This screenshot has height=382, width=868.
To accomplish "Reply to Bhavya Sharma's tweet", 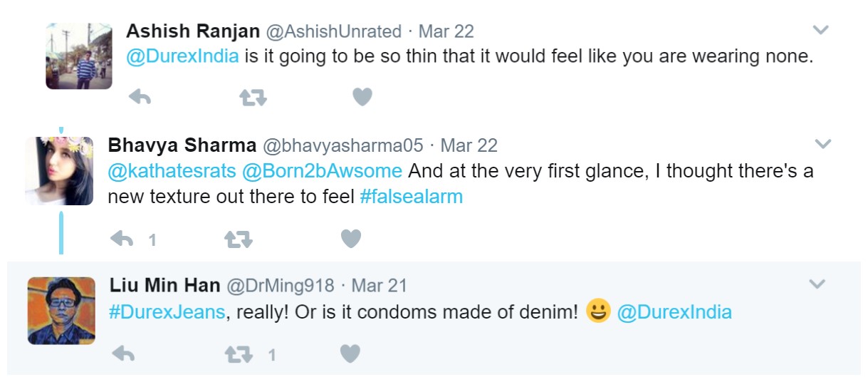I will click(x=122, y=239).
